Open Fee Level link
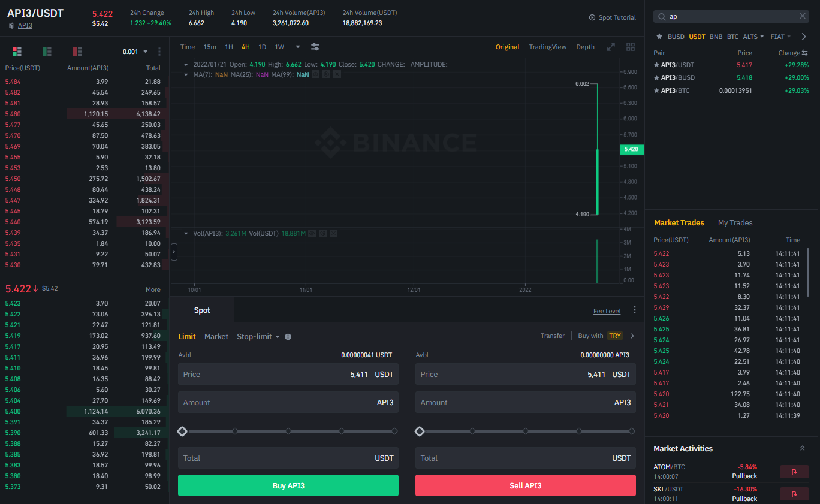The width and height of the screenshot is (820, 504). (607, 311)
